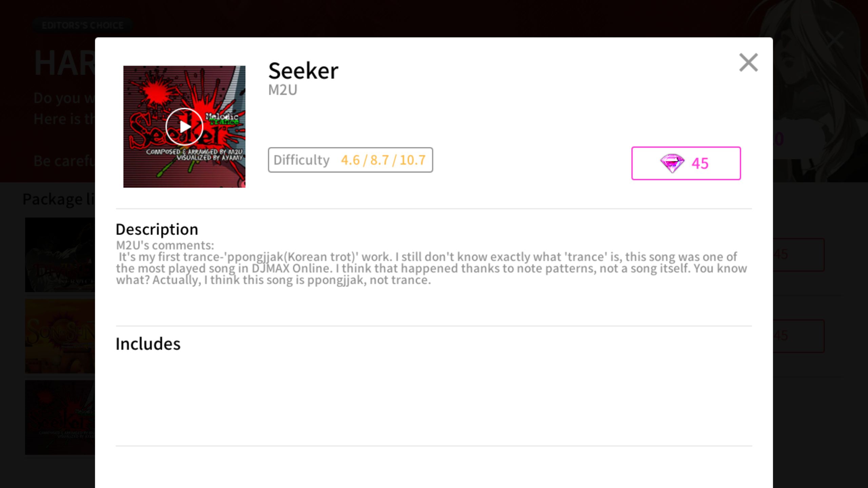Click the Description section heading
This screenshot has width=868, height=488.
point(157,229)
